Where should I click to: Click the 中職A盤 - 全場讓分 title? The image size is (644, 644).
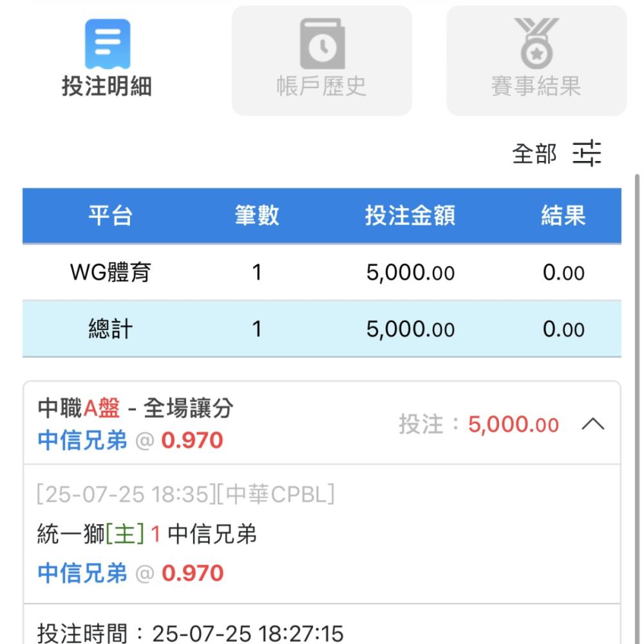point(135,408)
